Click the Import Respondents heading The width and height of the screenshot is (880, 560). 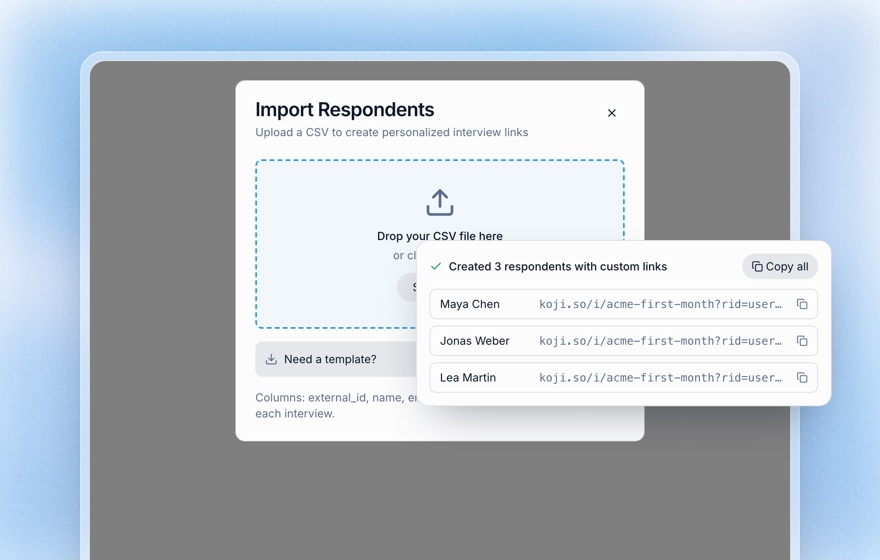[x=345, y=109]
